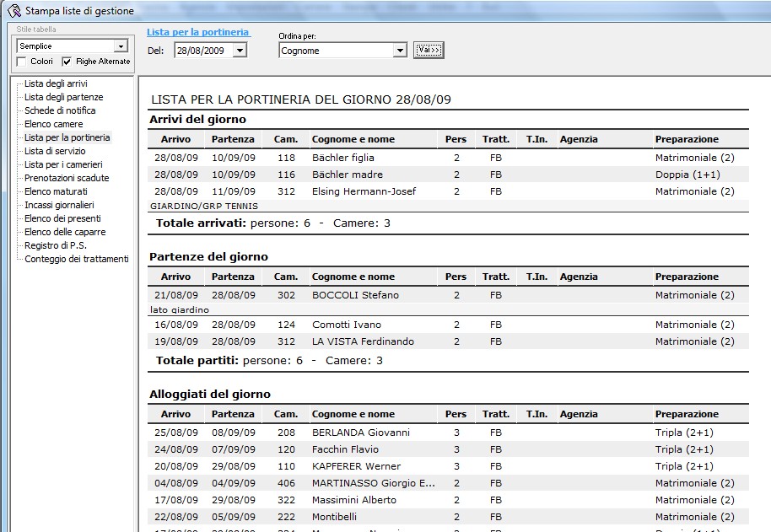Screen dimensions: 771x532
Task: Open Schede di notifica list
Action: click(60, 110)
